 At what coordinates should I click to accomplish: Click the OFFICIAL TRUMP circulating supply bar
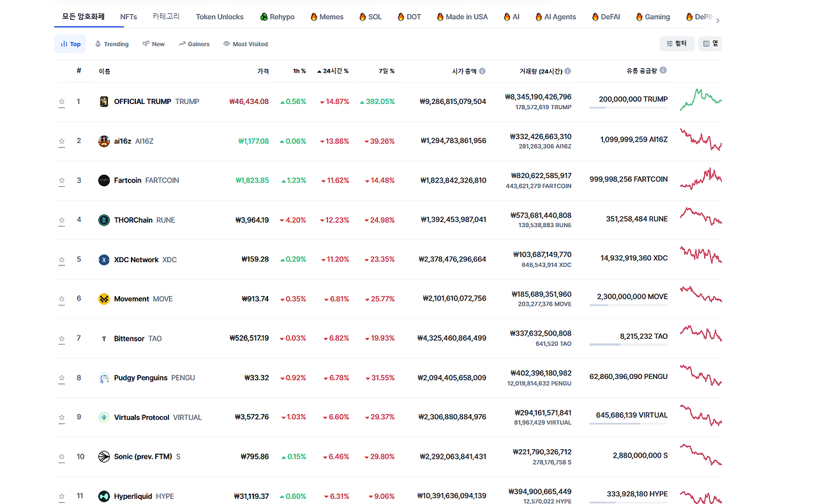point(628,108)
